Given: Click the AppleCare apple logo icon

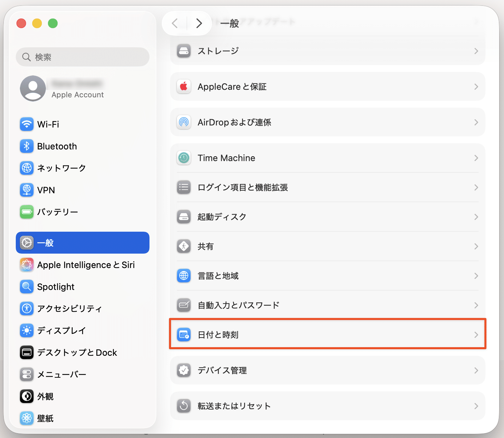Looking at the screenshot, I should click(184, 87).
